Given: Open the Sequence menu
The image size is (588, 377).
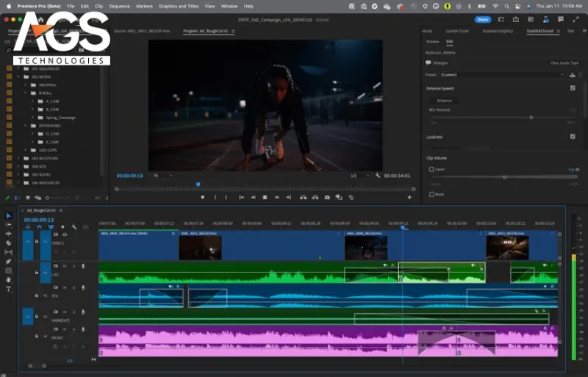Looking at the screenshot, I should pyautogui.click(x=119, y=7).
